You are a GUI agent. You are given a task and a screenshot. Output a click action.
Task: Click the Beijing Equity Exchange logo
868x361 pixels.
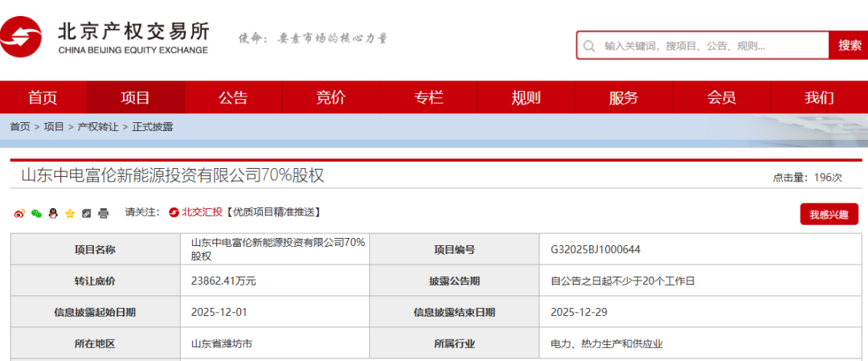104,39
